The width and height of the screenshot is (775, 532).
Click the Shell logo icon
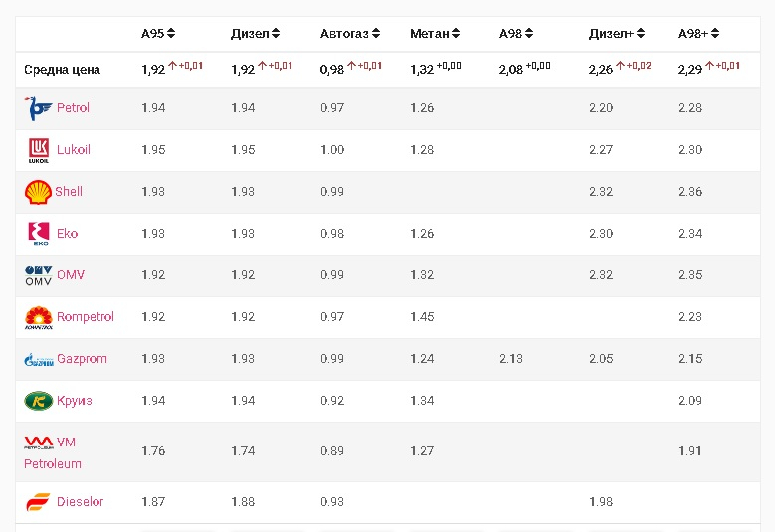pyautogui.click(x=38, y=192)
